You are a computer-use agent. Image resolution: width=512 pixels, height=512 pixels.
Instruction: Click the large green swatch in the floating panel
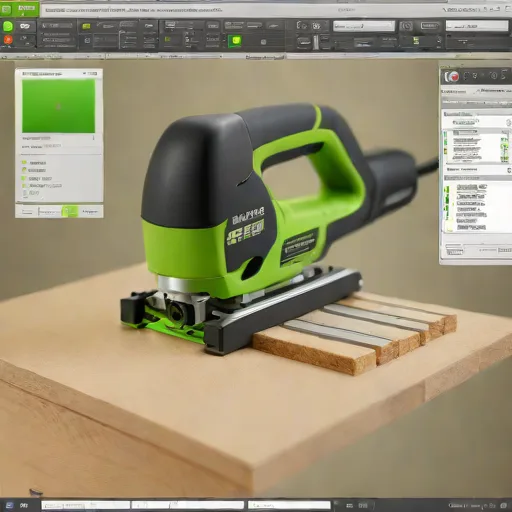coord(58,106)
